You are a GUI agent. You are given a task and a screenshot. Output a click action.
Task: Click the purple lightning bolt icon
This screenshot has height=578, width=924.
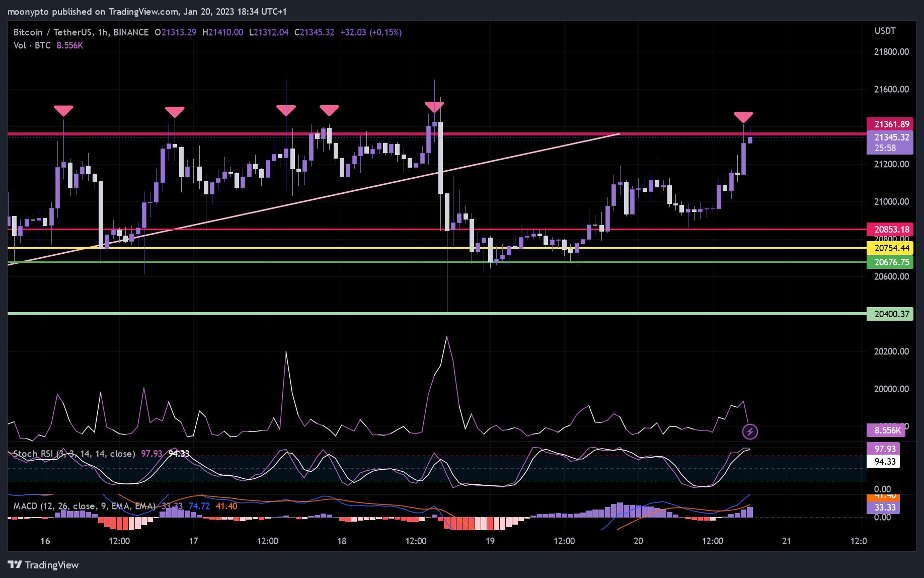(x=750, y=431)
